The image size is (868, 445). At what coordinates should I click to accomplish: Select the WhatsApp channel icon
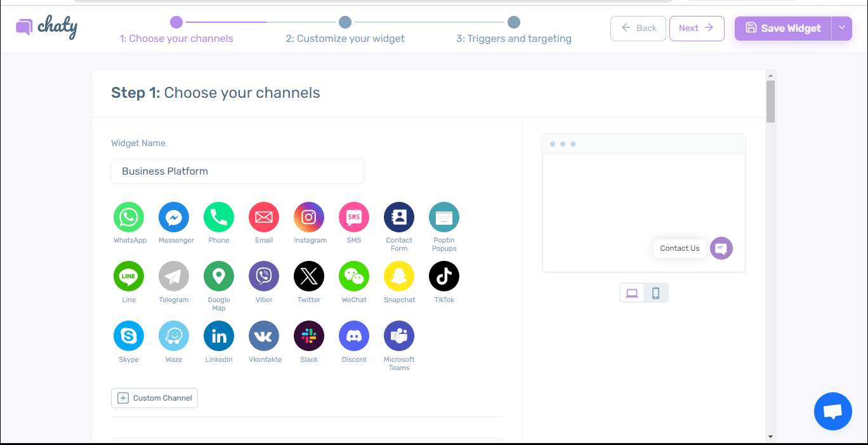(129, 217)
